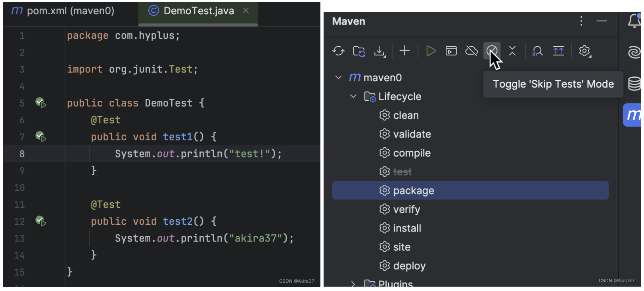The width and height of the screenshot is (644, 291).
Task: Click the import org.junit.Test line
Action: coord(132,69)
